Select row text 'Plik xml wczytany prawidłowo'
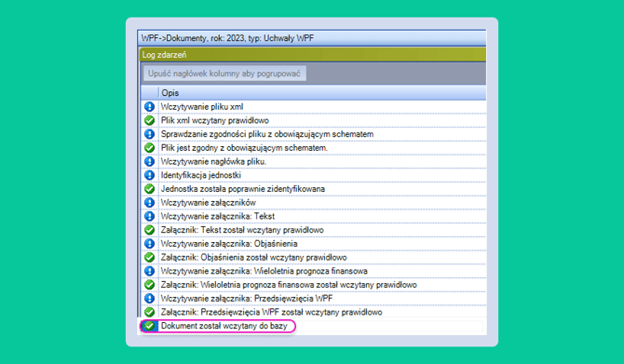This screenshot has height=364, width=624. click(x=215, y=120)
